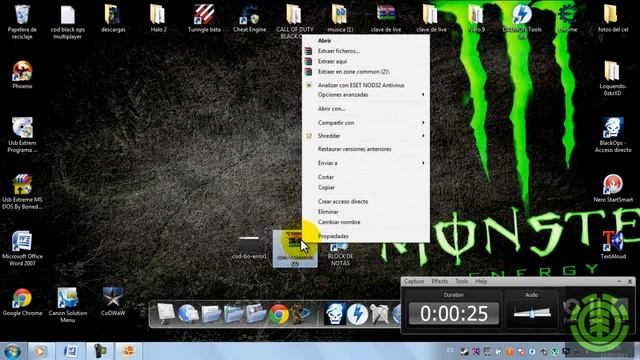The height and width of the screenshot is (360, 640).
Task: Expand 'Opciones avanzadas' submenu
Action: tap(365, 95)
